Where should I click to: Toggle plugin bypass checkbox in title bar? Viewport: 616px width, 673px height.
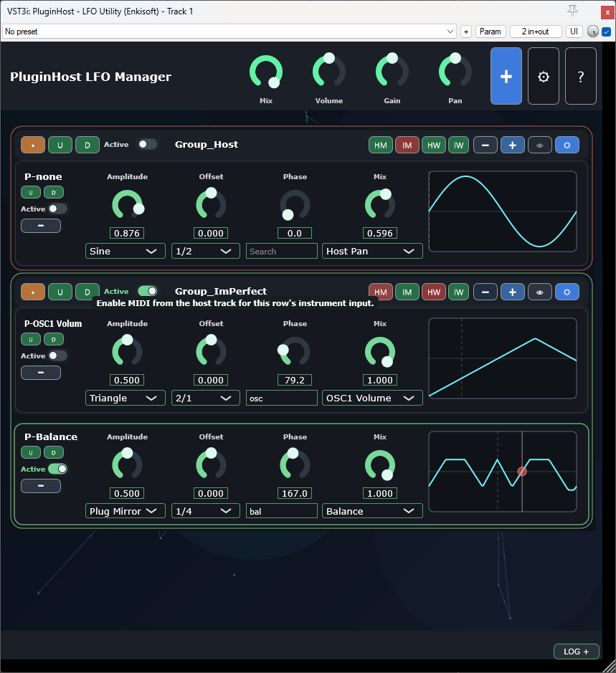[606, 32]
